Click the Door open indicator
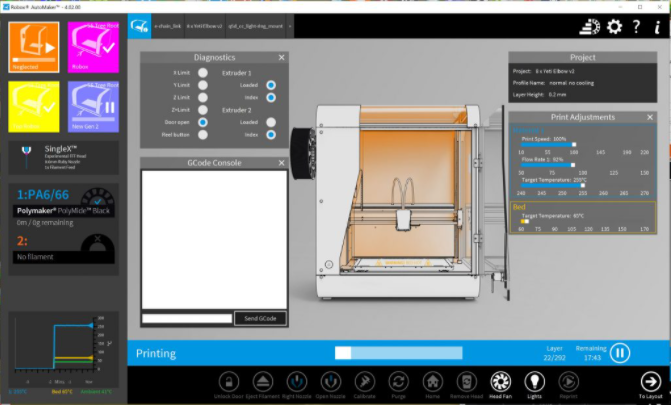The height and width of the screenshot is (405, 672). (203, 123)
